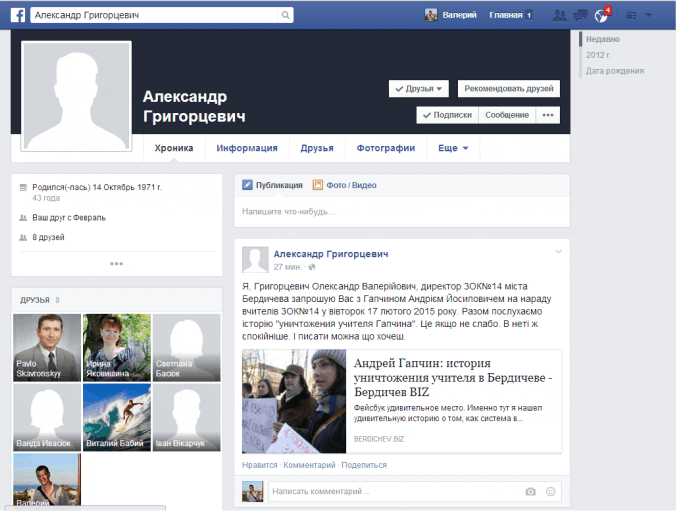Open messages icon in top bar

tap(580, 16)
